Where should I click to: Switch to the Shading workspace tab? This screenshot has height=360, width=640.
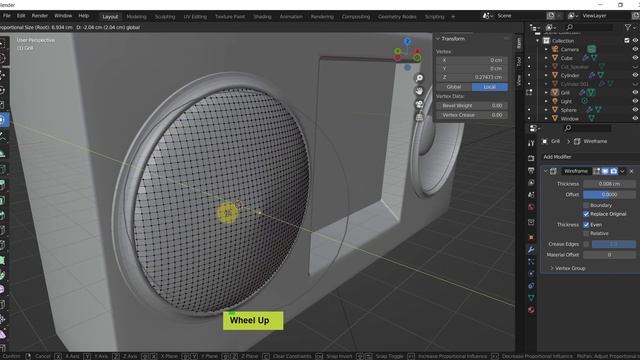coord(262,17)
